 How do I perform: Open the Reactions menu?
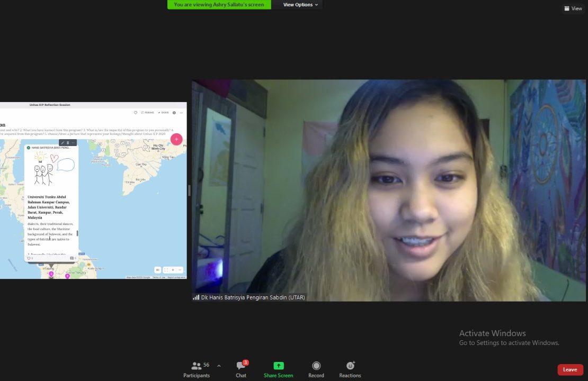click(350, 369)
